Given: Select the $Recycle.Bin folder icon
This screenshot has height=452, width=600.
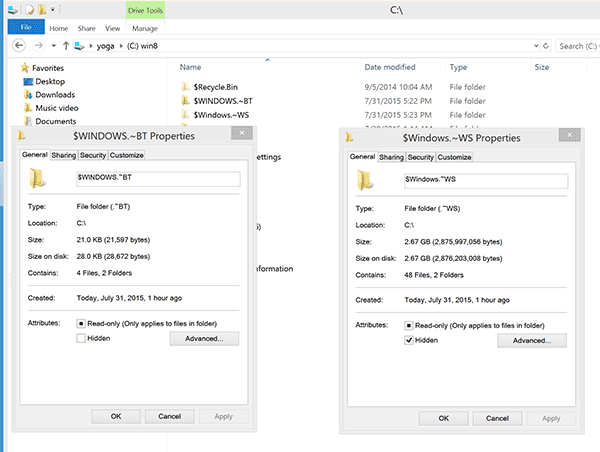Looking at the screenshot, I should pyautogui.click(x=185, y=86).
